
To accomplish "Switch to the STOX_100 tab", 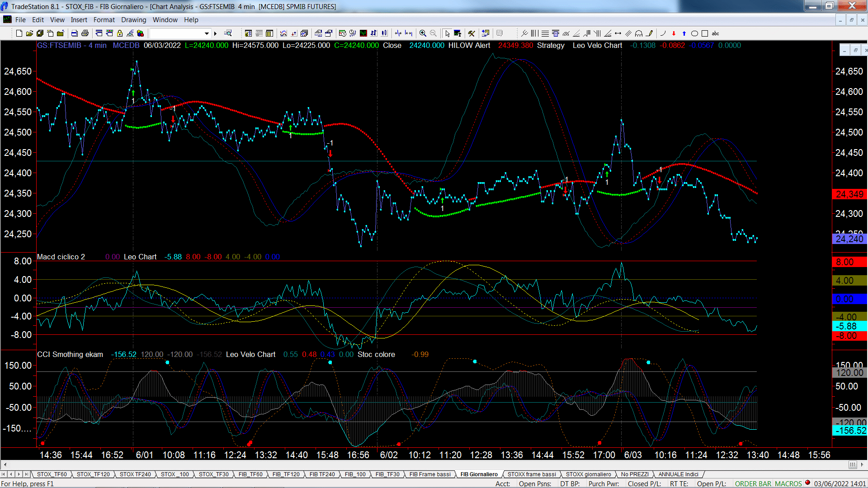I will point(175,474).
